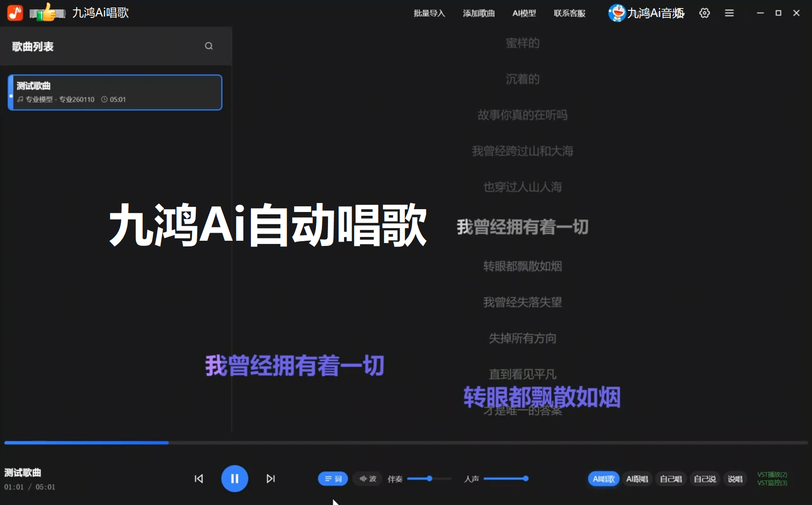The width and height of the screenshot is (812, 505).
Task: Skip to the previous track
Action: coord(199,479)
